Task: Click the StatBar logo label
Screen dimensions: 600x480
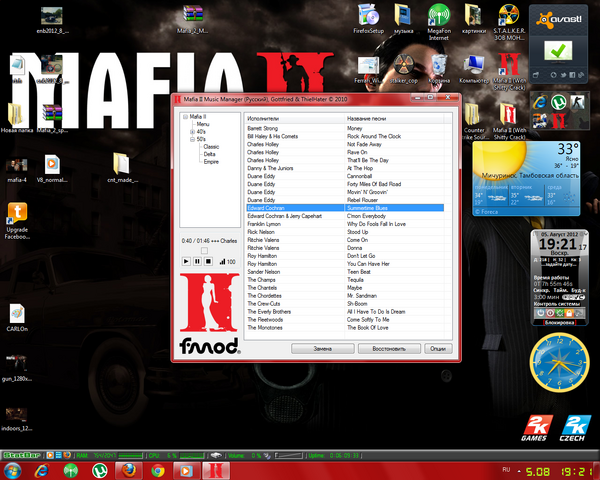Action: [22, 456]
